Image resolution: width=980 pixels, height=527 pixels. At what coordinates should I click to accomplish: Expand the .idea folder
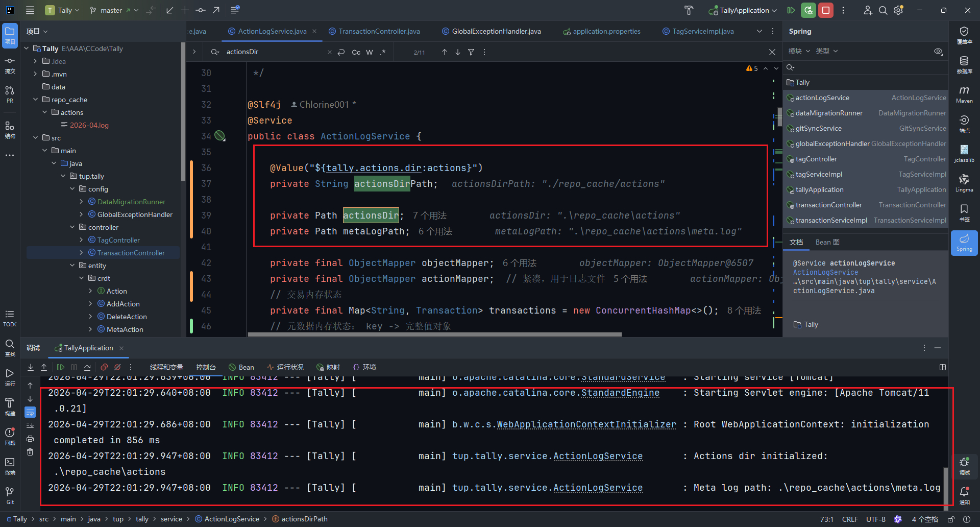click(35, 61)
